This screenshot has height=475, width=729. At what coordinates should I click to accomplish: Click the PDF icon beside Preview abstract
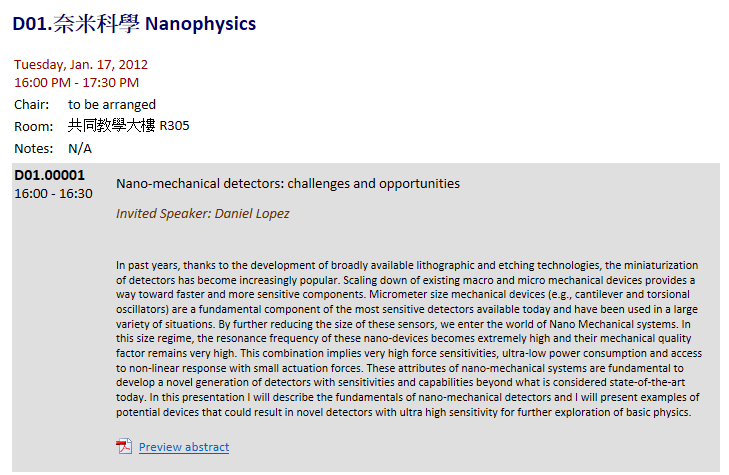(124, 446)
